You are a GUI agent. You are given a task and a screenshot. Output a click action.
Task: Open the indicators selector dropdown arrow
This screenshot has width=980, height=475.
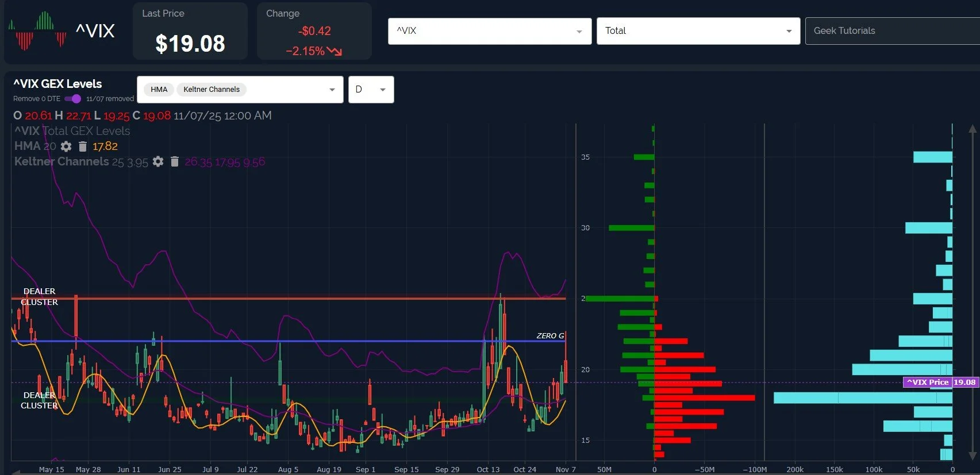coord(332,90)
